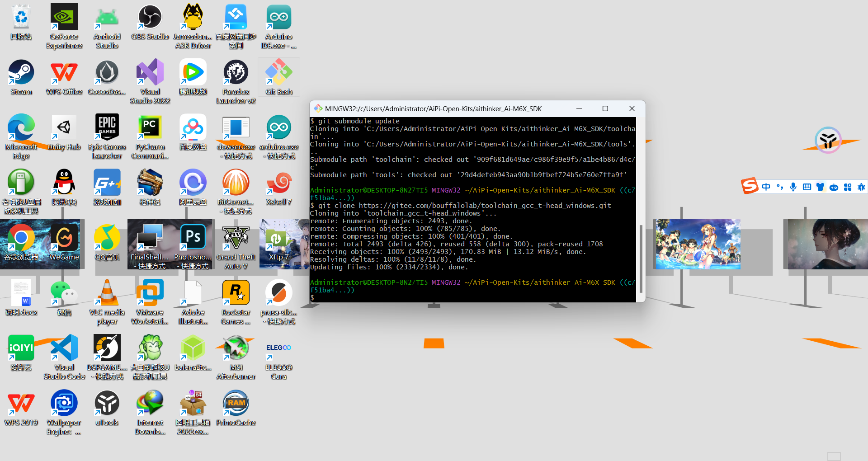This screenshot has height=461, width=868.
Task: Open the Android Studio shortcut
Action: [107, 26]
